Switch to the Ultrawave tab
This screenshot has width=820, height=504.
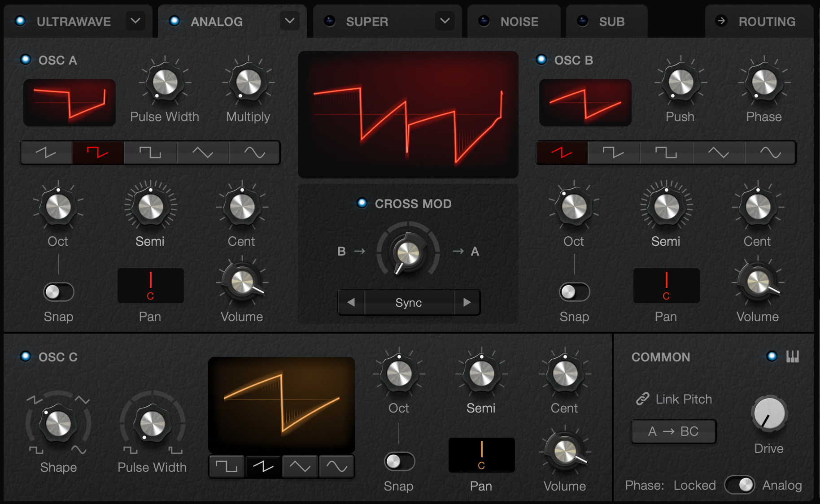click(74, 22)
